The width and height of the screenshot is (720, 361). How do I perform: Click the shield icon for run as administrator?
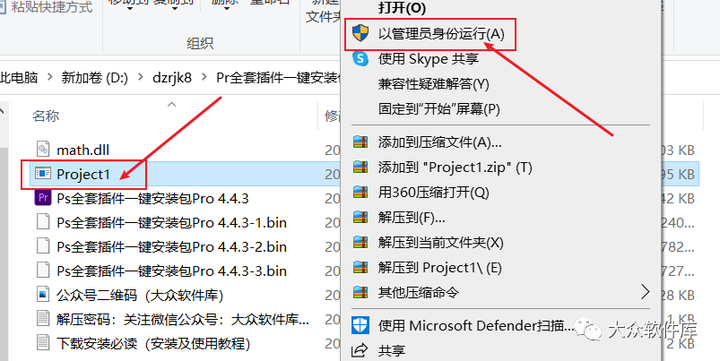(360, 33)
